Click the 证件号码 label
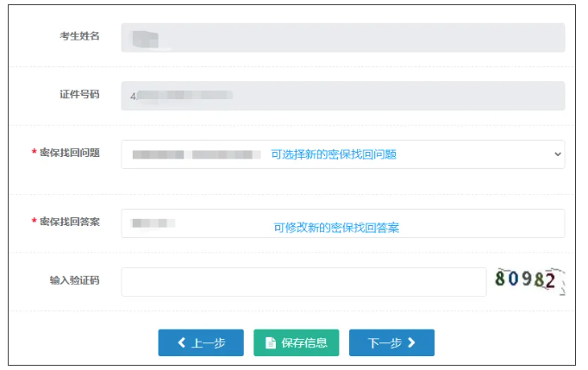Image resolution: width=588 pixels, height=370 pixels. pos(79,94)
